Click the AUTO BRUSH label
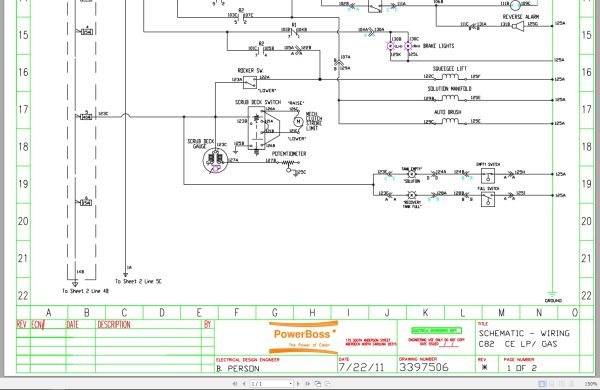Image resolution: width=600 pixels, height=390 pixels. click(x=448, y=112)
